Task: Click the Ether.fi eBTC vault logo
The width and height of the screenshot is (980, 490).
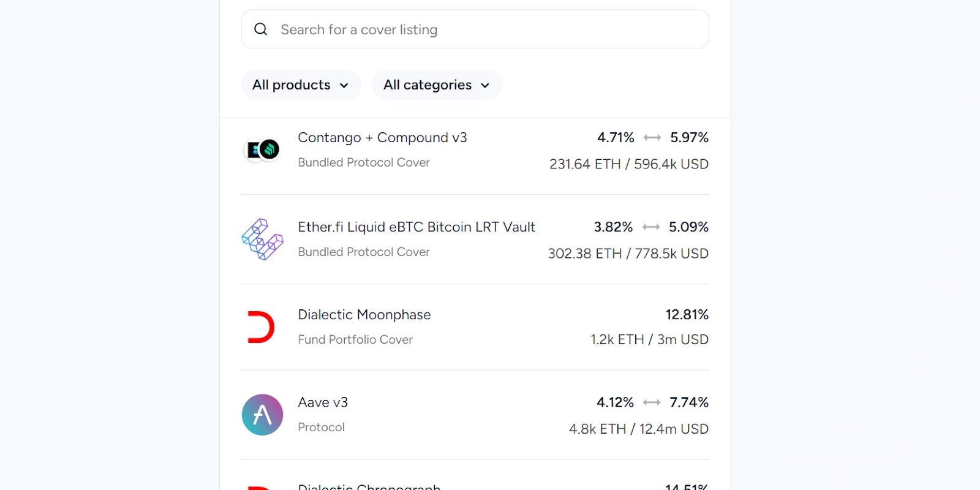Action: click(x=262, y=239)
